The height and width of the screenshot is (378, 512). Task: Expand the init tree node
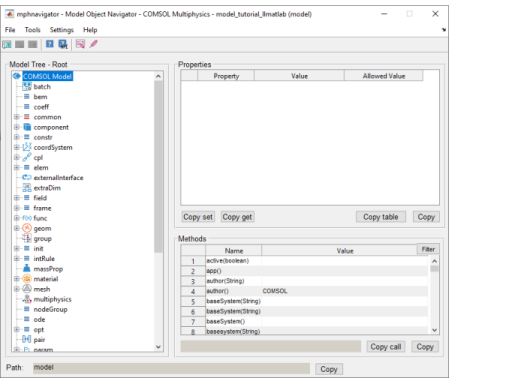(x=16, y=248)
